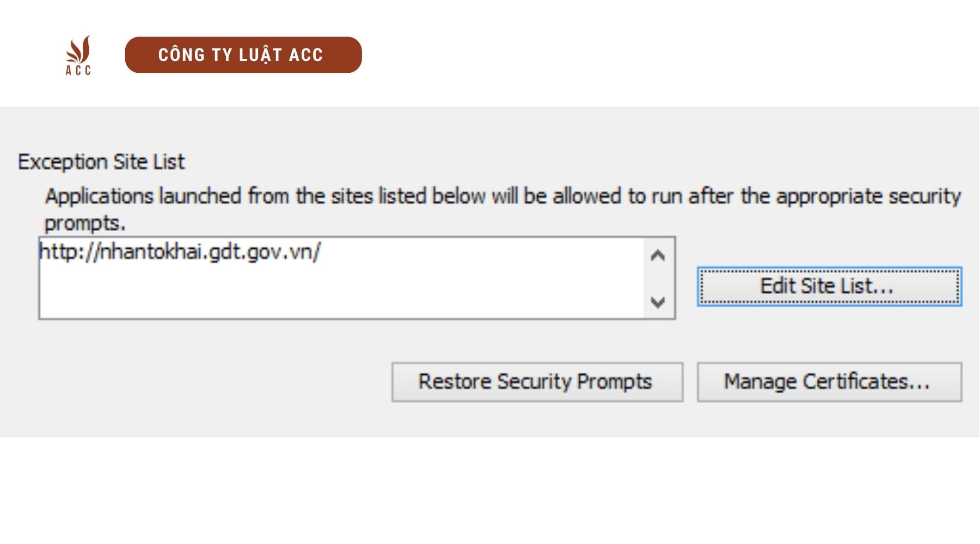Click the ACC letters beneath the logo
The width and height of the screenshot is (980, 544).
pos(78,70)
